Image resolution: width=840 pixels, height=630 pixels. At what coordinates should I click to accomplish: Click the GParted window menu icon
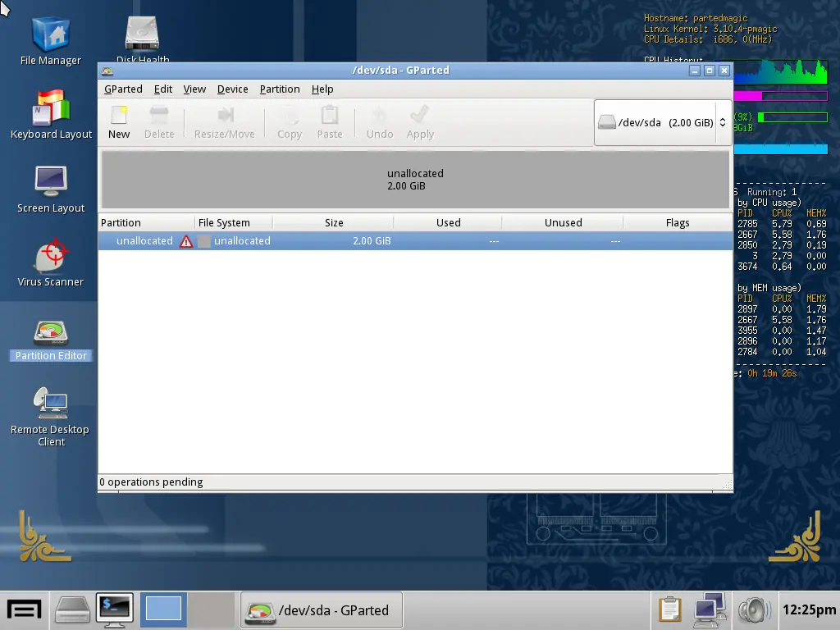(107, 71)
